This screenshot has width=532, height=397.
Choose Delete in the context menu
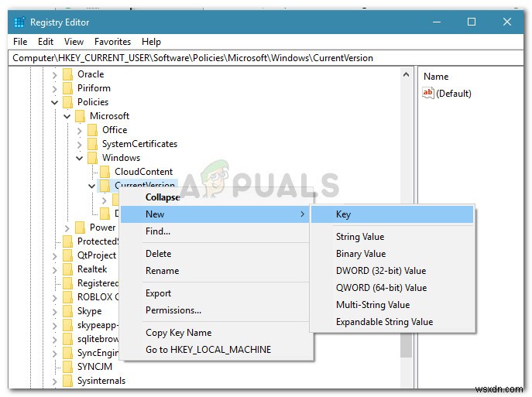click(217, 254)
